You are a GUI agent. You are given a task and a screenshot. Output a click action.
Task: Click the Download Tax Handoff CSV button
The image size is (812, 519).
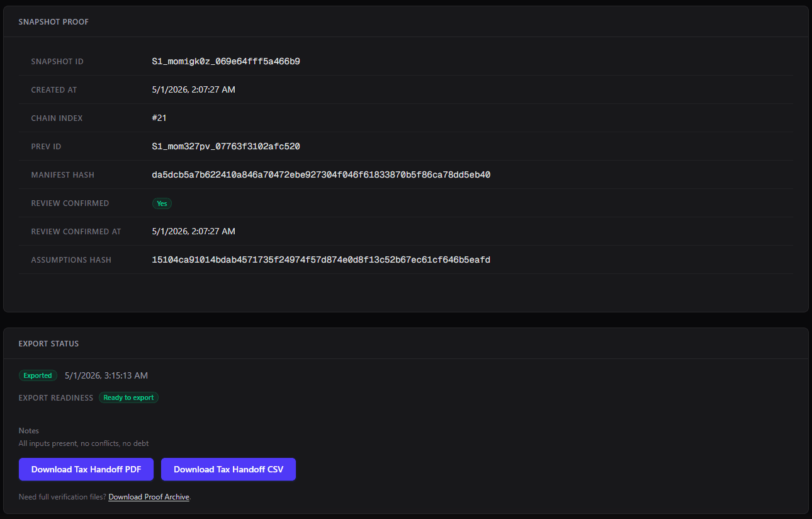point(228,469)
